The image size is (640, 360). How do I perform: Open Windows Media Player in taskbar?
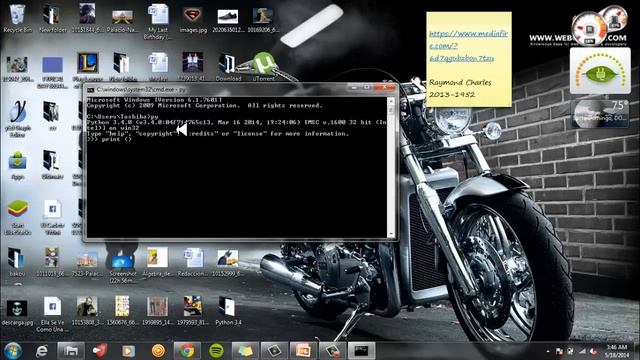click(129, 351)
